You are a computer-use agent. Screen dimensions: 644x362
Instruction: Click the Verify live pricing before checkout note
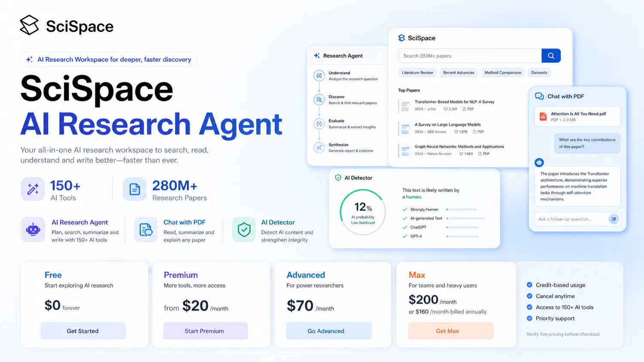tap(564, 334)
